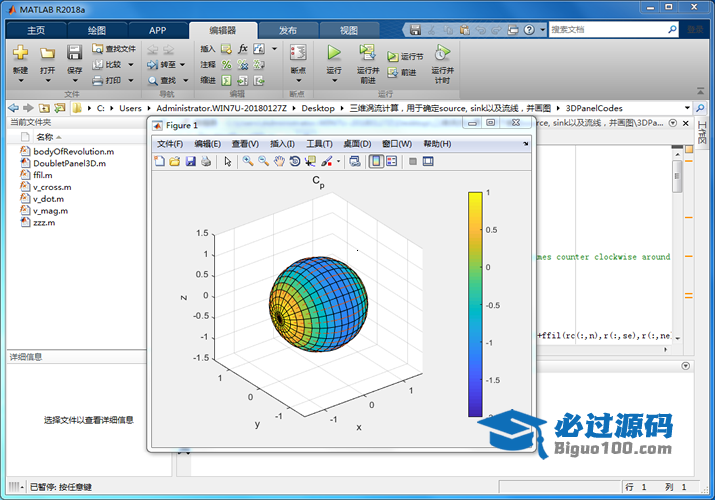Click the back navigation arrow in address bar
This screenshot has height=500, width=715.
[x=14, y=108]
